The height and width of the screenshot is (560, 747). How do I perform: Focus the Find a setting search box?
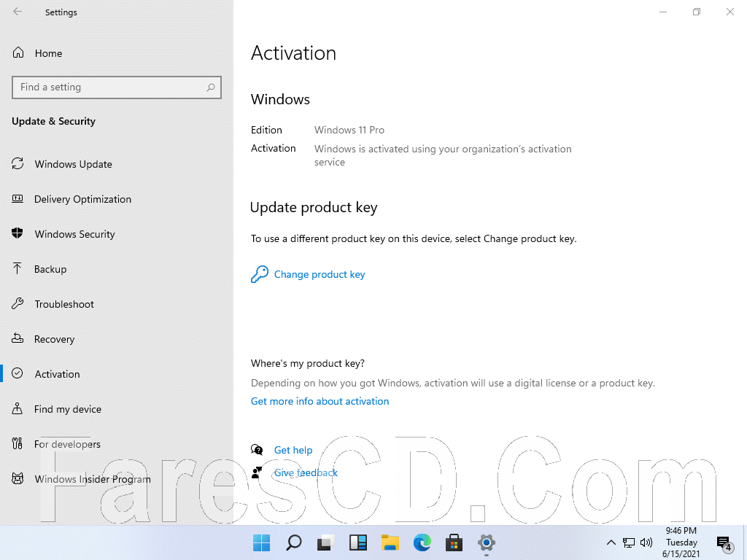(x=117, y=87)
